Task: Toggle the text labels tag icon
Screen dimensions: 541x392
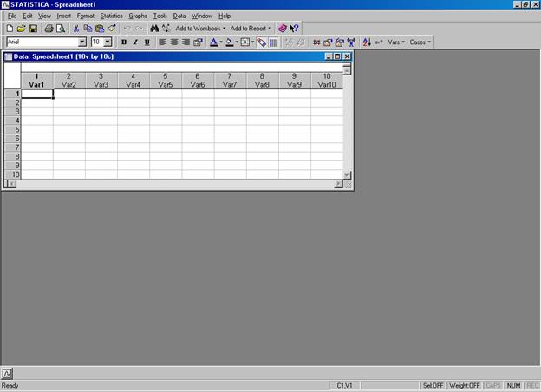Action: pyautogui.click(x=262, y=42)
